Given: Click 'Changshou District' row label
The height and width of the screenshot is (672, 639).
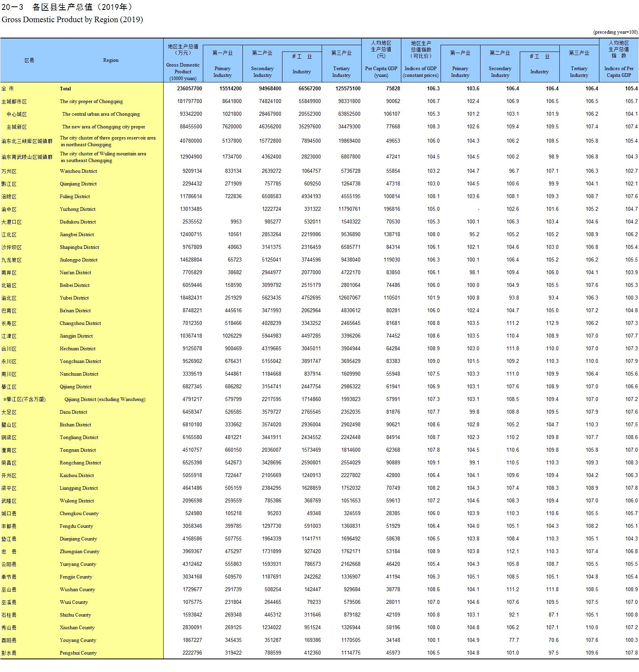Looking at the screenshot, I should (x=80, y=323).
